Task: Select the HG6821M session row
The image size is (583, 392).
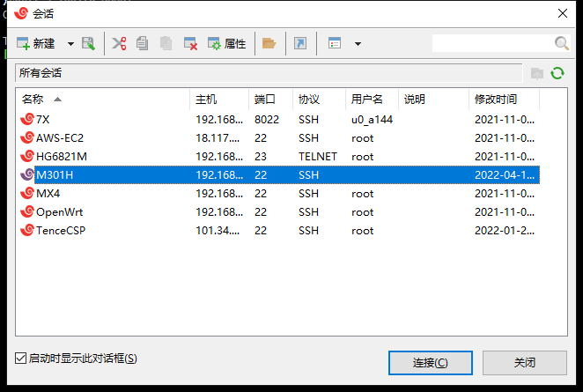Action: click(x=279, y=157)
